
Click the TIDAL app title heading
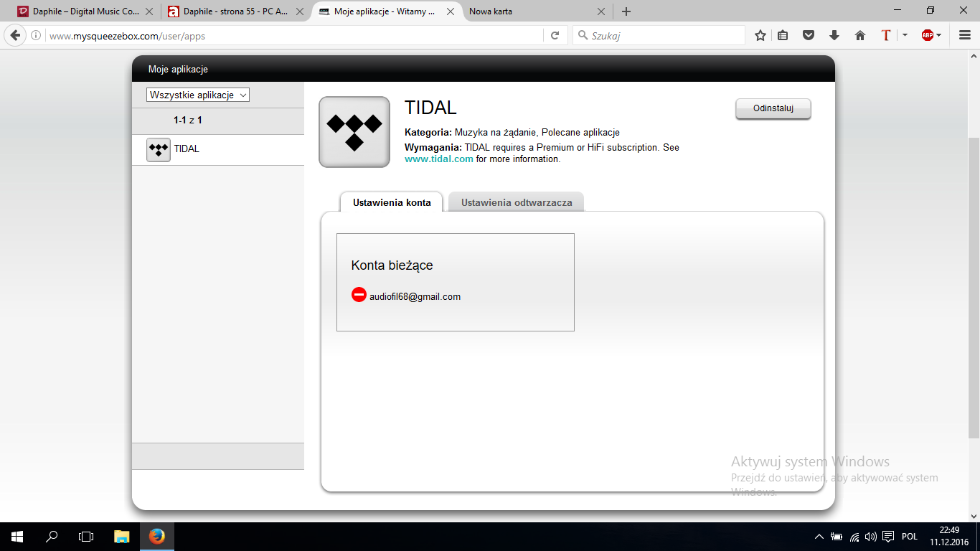coord(430,108)
